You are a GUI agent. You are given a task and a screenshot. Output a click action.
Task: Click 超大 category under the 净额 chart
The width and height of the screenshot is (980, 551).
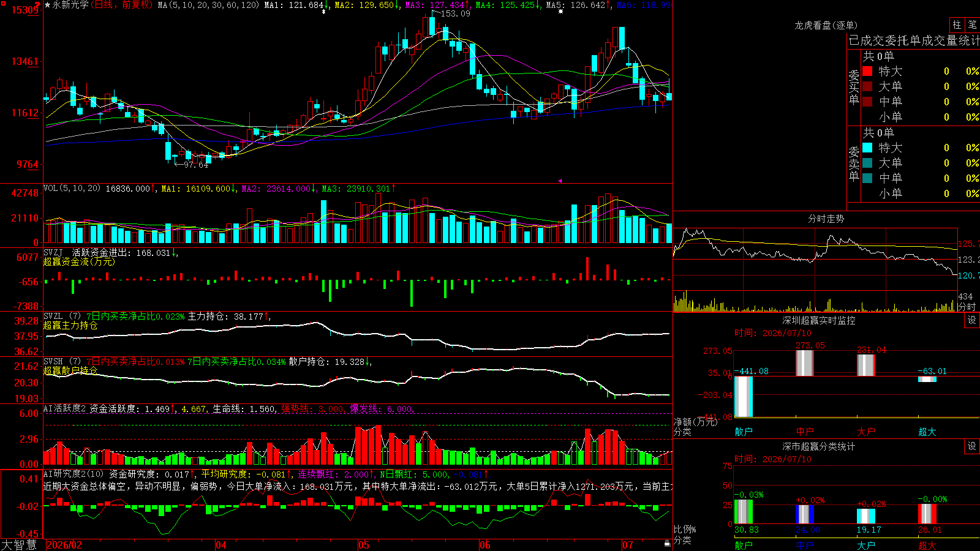927,432
